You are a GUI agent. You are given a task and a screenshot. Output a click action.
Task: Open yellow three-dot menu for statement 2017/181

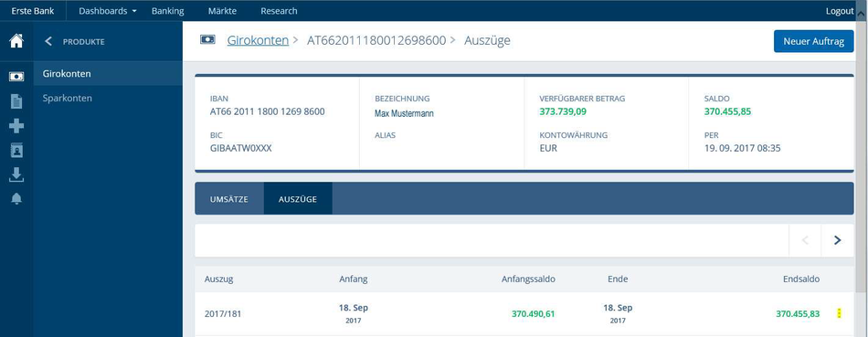point(839,314)
